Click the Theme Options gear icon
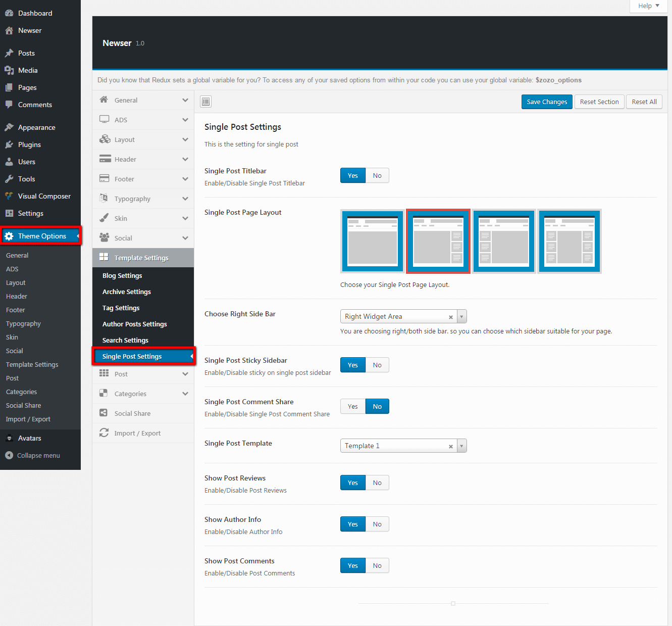The image size is (672, 626). tap(9, 236)
